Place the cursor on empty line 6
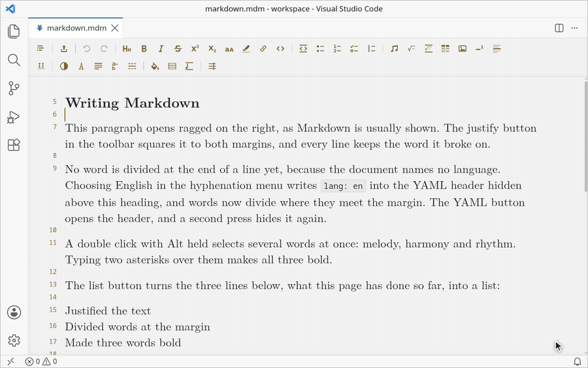Image resolution: width=588 pixels, height=368 pixels. [300, 114]
